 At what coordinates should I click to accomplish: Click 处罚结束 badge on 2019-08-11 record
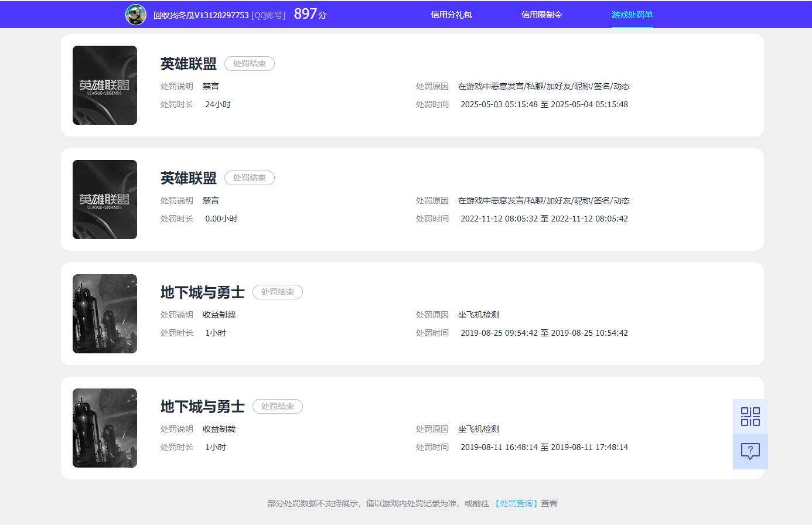pos(278,406)
